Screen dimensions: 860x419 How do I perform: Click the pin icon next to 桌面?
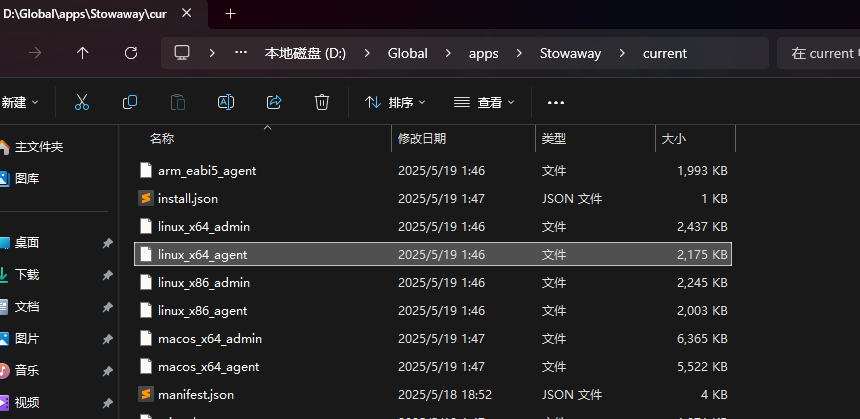point(108,243)
